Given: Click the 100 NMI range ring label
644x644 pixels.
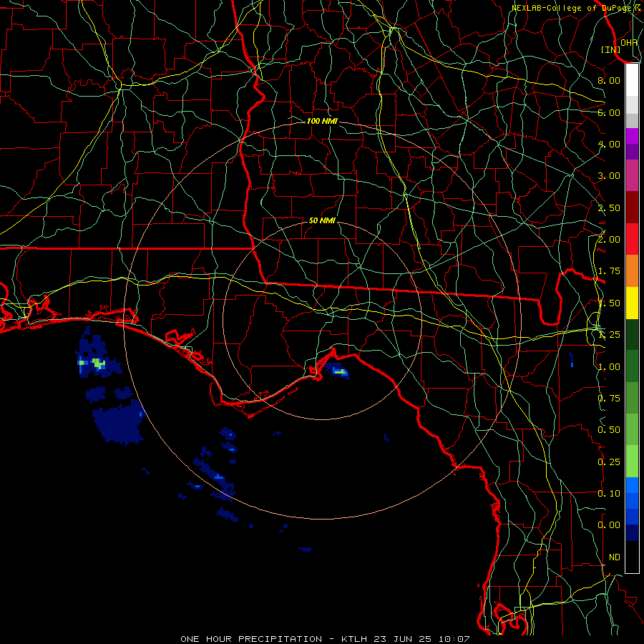Looking at the screenshot, I should click(x=322, y=121).
